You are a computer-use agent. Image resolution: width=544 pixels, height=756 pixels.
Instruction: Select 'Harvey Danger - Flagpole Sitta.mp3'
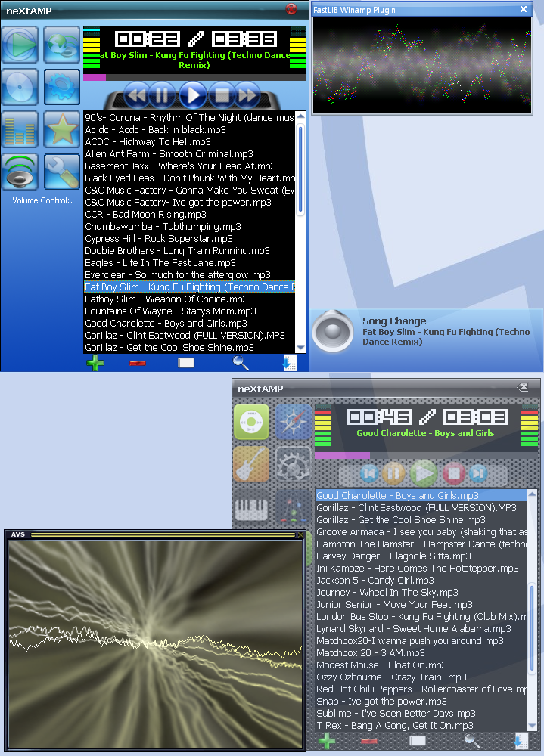point(421,556)
